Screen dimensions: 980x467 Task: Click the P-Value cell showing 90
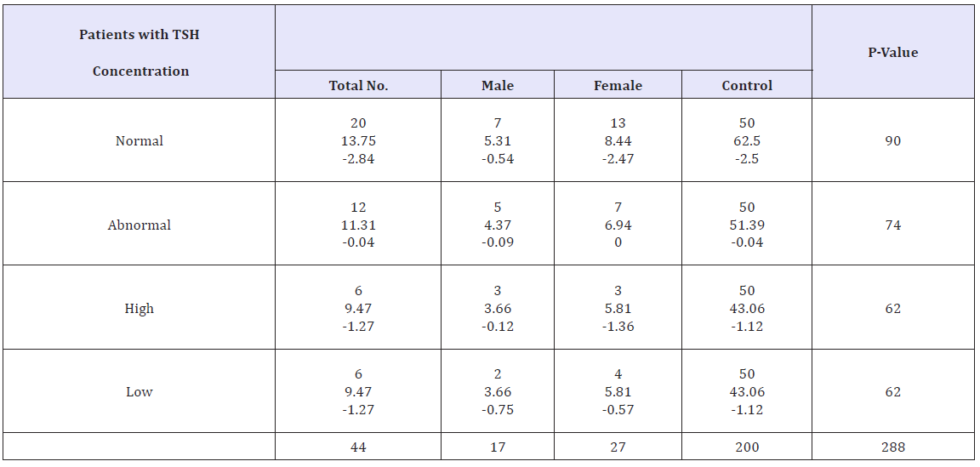[892, 141]
